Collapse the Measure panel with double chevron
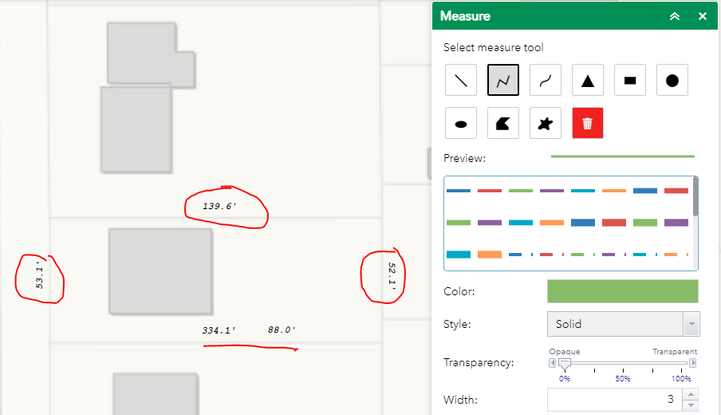Screen dimensions: 721x415 [x=675, y=16]
